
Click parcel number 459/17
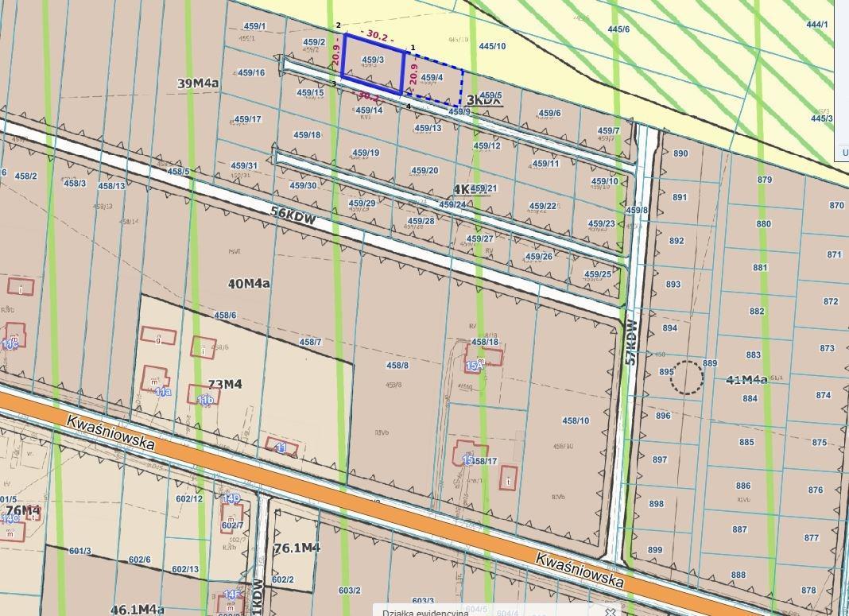click(x=247, y=119)
